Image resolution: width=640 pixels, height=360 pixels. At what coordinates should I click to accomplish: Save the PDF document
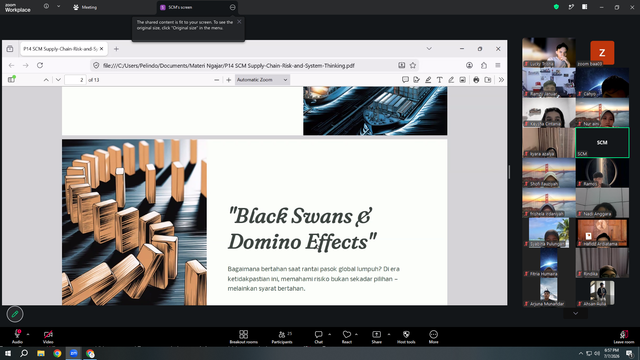click(x=488, y=80)
